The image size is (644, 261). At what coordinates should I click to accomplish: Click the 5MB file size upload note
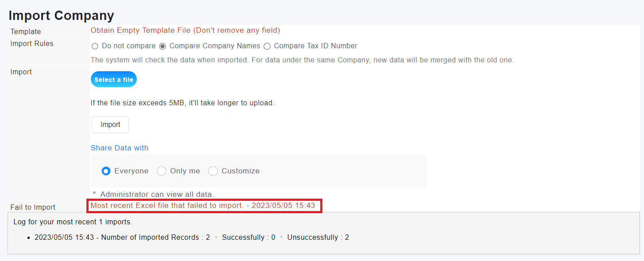(182, 103)
